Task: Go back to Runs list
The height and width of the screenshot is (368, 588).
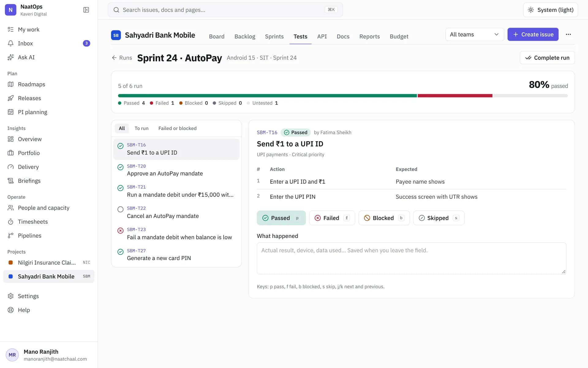Action: pyautogui.click(x=122, y=58)
